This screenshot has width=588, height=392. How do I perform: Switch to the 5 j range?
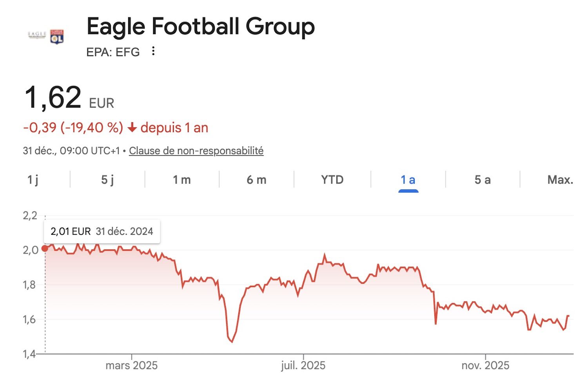[x=107, y=180]
